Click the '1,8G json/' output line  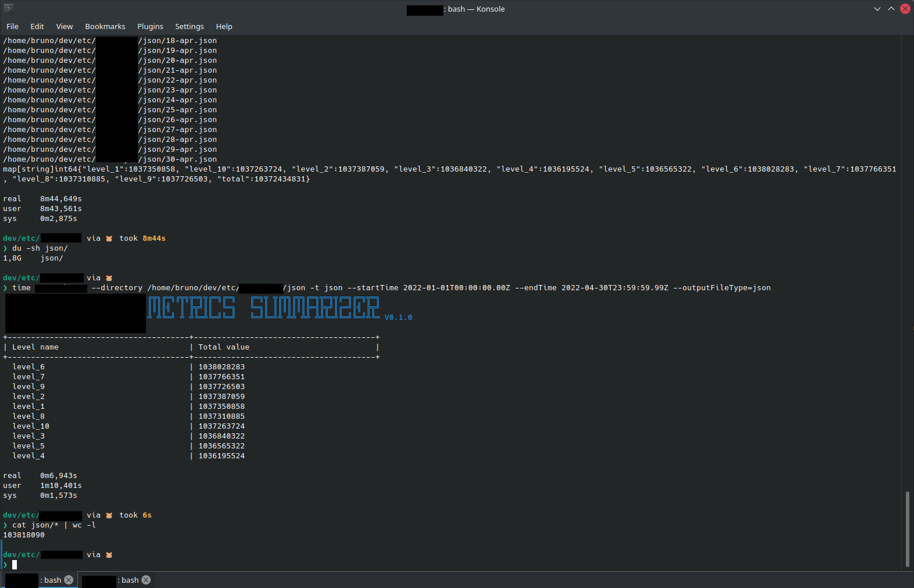33,258
